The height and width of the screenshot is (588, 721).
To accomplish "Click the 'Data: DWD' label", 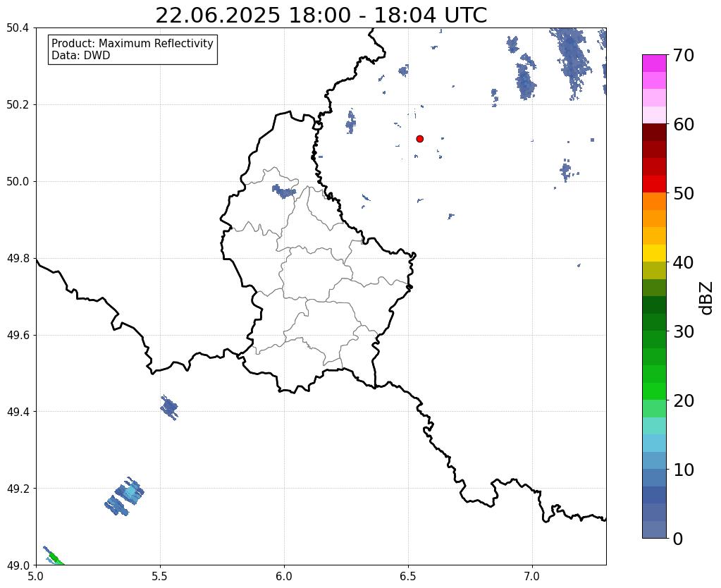I will 81,56.
